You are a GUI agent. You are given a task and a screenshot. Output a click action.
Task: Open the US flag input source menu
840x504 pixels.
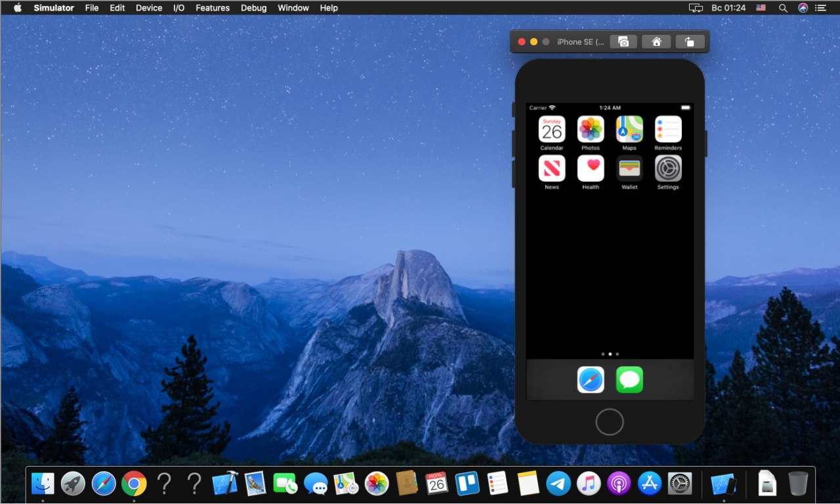(761, 8)
